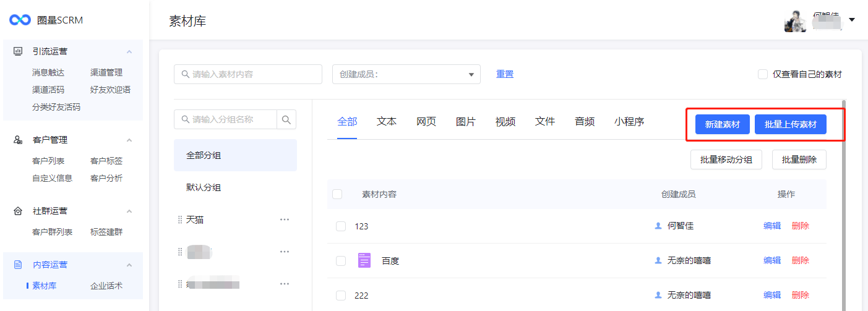The image size is (868, 311).
Task: Click the 内容运营 document icon in sidebar
Action: point(19,265)
